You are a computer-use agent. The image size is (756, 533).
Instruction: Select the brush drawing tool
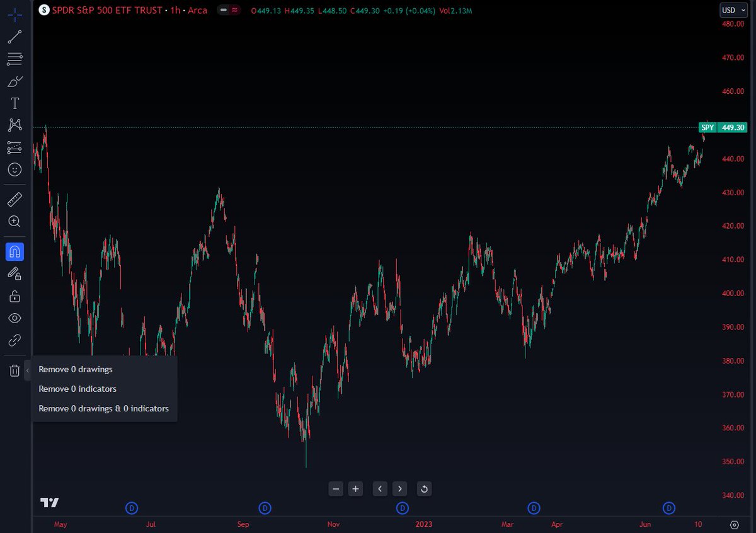point(14,81)
